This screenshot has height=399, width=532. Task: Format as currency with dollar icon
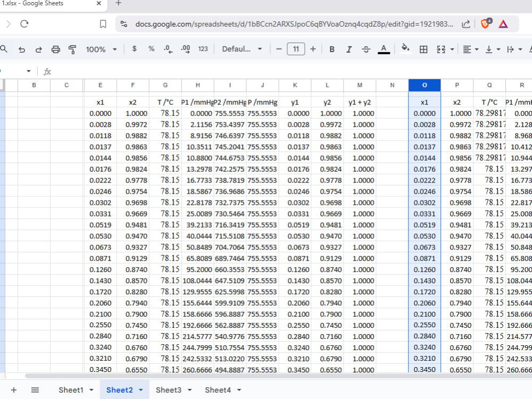[x=135, y=49]
